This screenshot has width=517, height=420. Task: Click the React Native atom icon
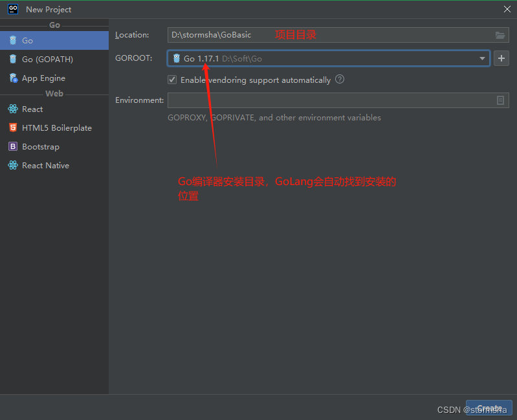pyautogui.click(x=13, y=165)
